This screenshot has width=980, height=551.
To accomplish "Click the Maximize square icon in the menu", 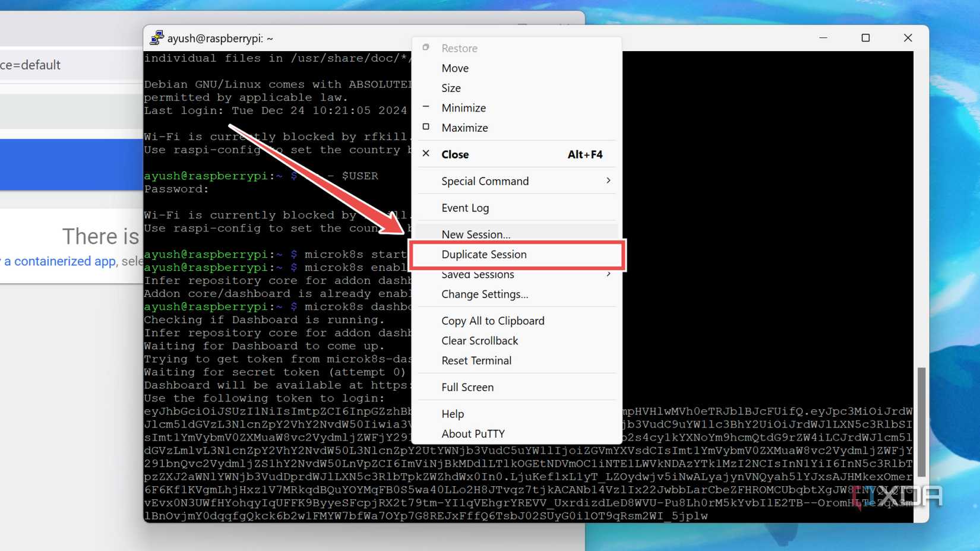I will [426, 126].
